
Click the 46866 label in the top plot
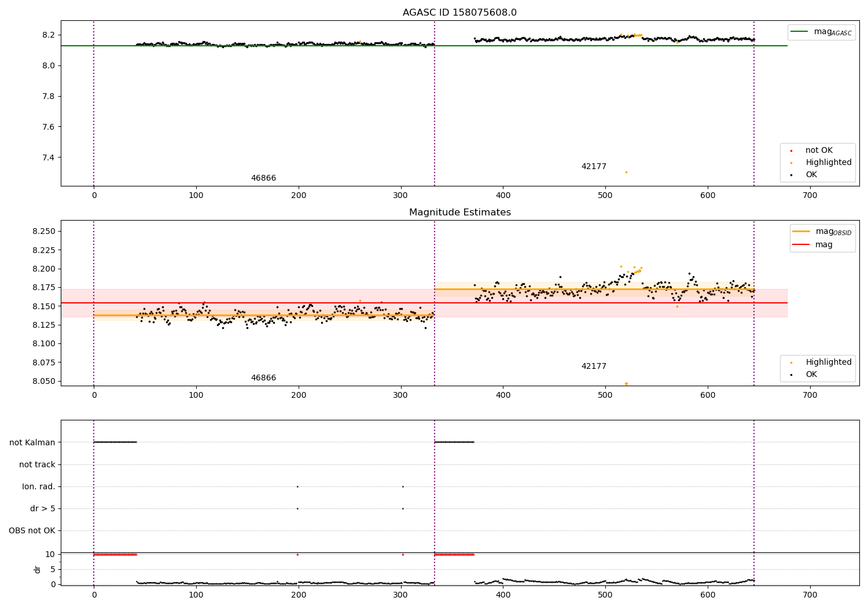[x=263, y=178]
